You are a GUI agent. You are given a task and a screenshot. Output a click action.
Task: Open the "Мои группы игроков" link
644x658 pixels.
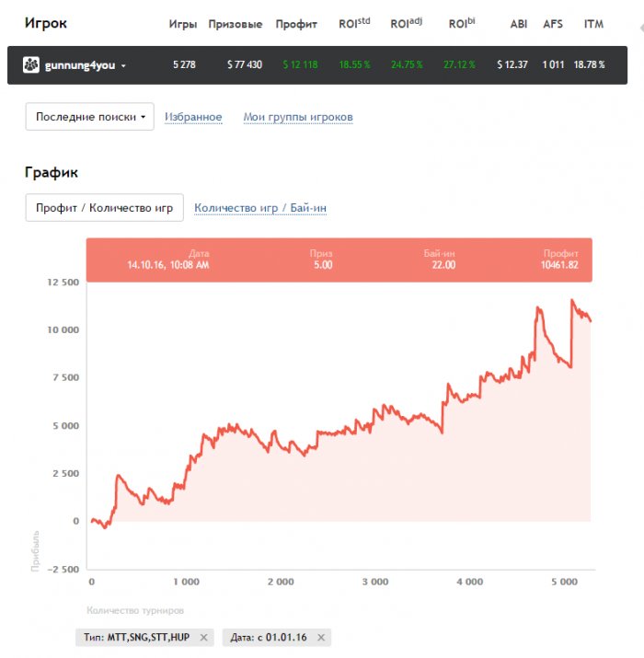coord(297,117)
